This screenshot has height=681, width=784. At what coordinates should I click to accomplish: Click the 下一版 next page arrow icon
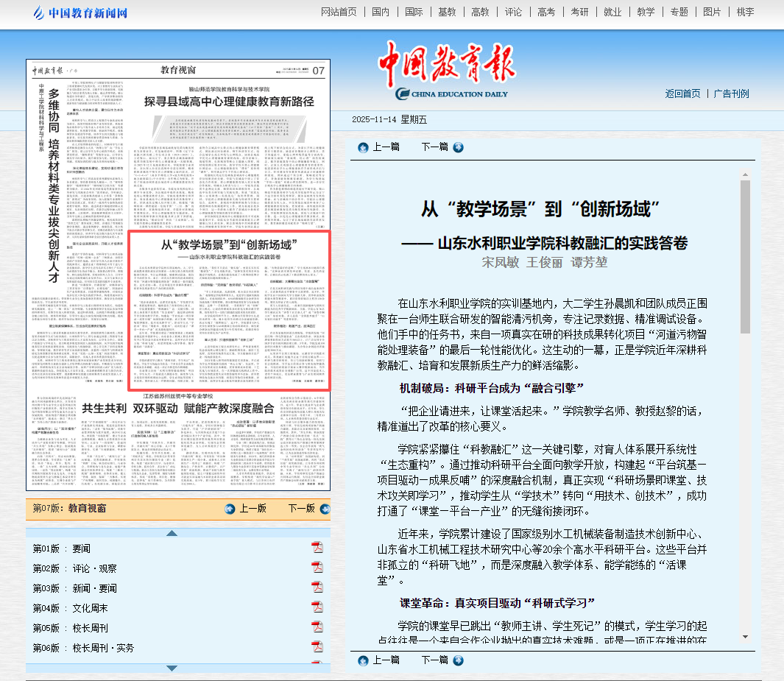(x=325, y=509)
